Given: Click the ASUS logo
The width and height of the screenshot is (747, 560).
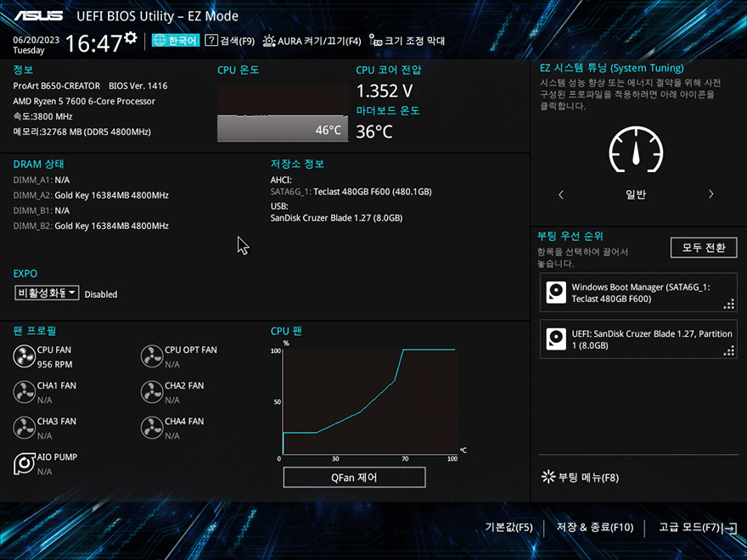Looking at the screenshot, I should pyautogui.click(x=38, y=16).
